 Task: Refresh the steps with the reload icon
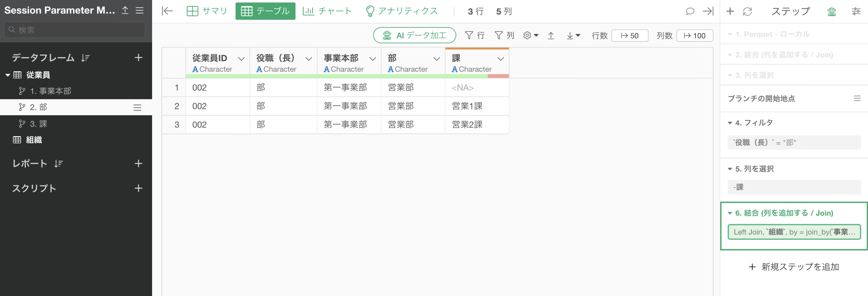(747, 12)
